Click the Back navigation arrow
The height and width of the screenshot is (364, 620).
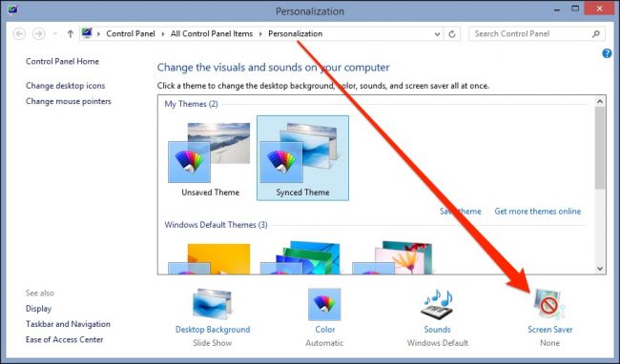tap(19, 34)
